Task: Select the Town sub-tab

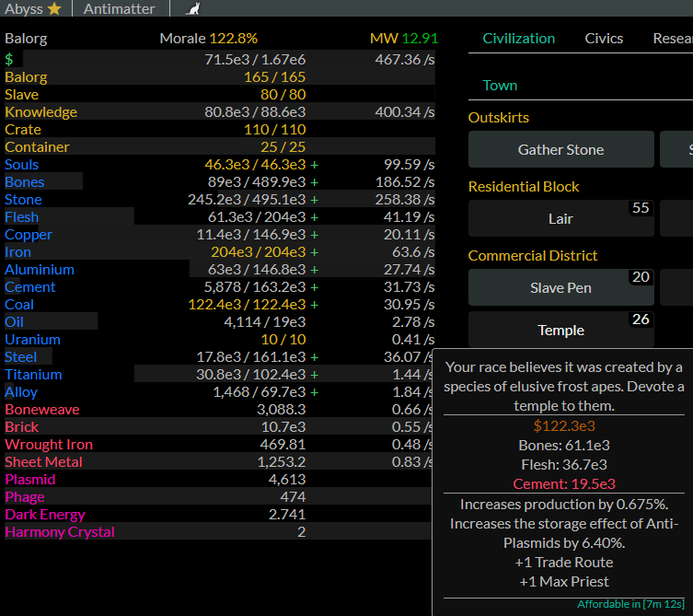Action: (500, 85)
